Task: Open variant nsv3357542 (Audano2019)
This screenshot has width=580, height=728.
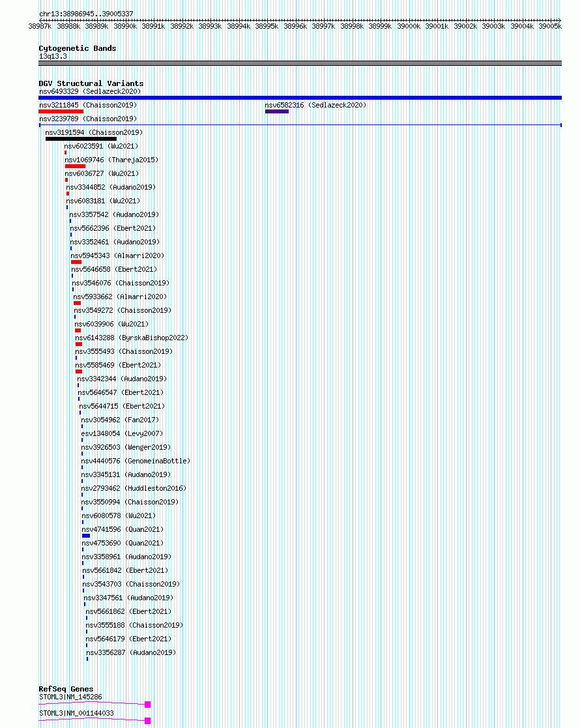Action: pyautogui.click(x=114, y=215)
